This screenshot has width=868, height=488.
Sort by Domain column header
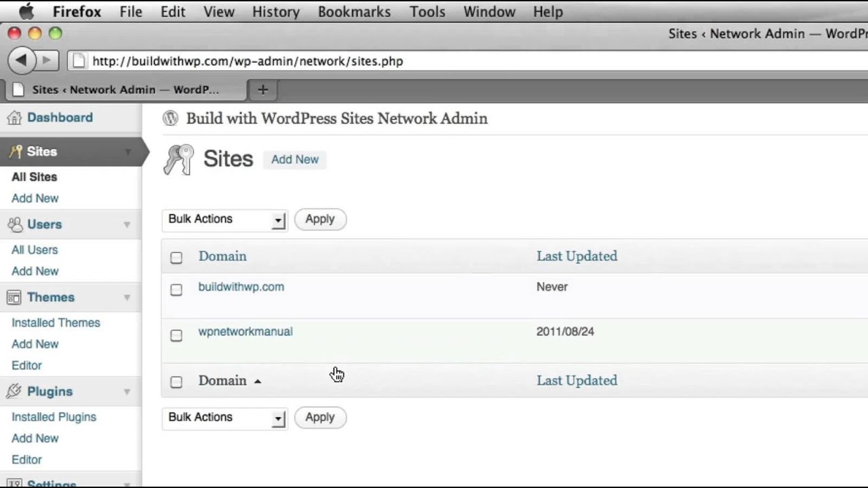tap(222, 256)
